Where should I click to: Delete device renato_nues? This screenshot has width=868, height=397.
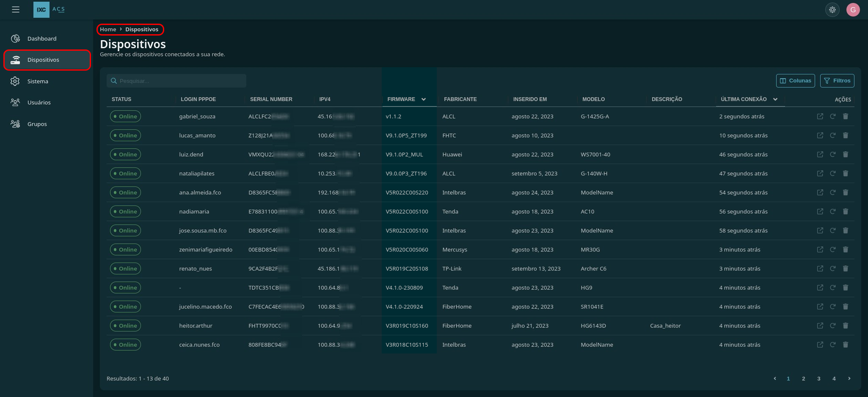846,268
